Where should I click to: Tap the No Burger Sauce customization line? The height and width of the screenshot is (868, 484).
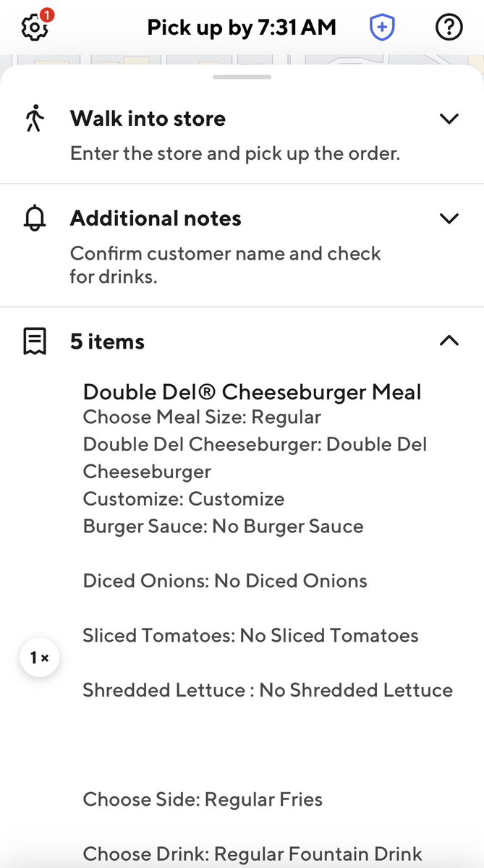pos(224,526)
